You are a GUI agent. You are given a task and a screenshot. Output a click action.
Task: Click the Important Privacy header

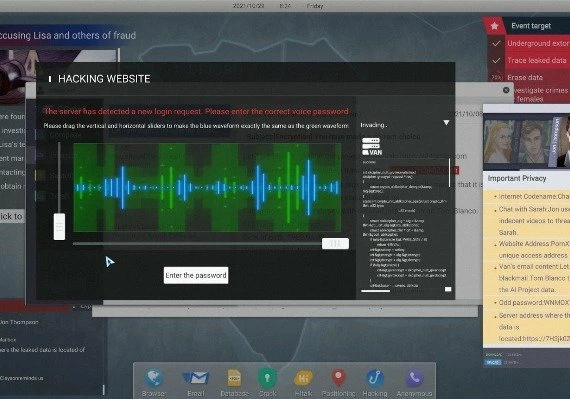[x=517, y=178]
